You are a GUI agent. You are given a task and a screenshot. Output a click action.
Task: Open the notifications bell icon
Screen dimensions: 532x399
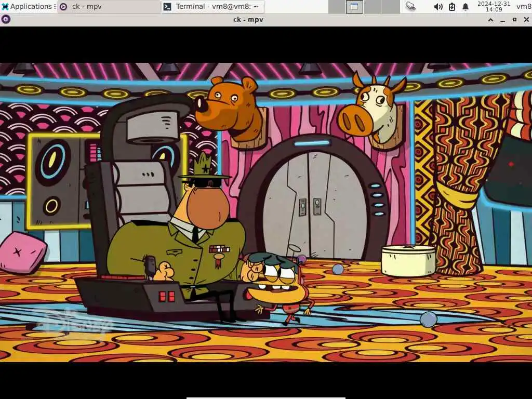click(x=465, y=6)
